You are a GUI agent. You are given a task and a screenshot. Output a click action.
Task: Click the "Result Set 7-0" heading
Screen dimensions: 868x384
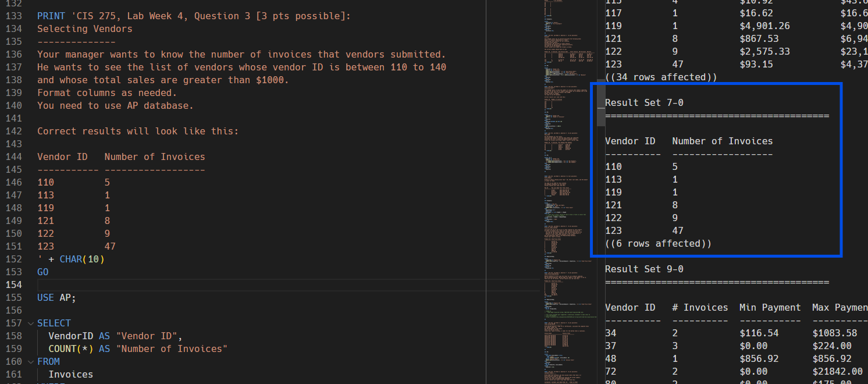point(644,102)
